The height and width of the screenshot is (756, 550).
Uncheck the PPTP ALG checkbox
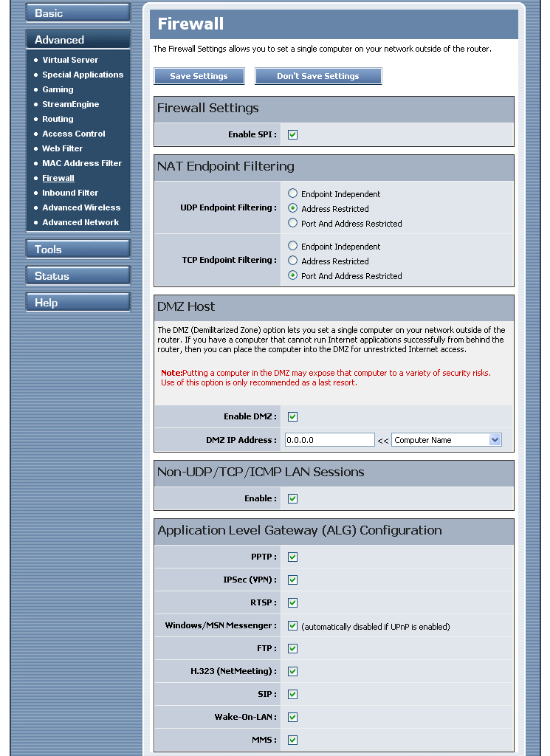tap(292, 557)
